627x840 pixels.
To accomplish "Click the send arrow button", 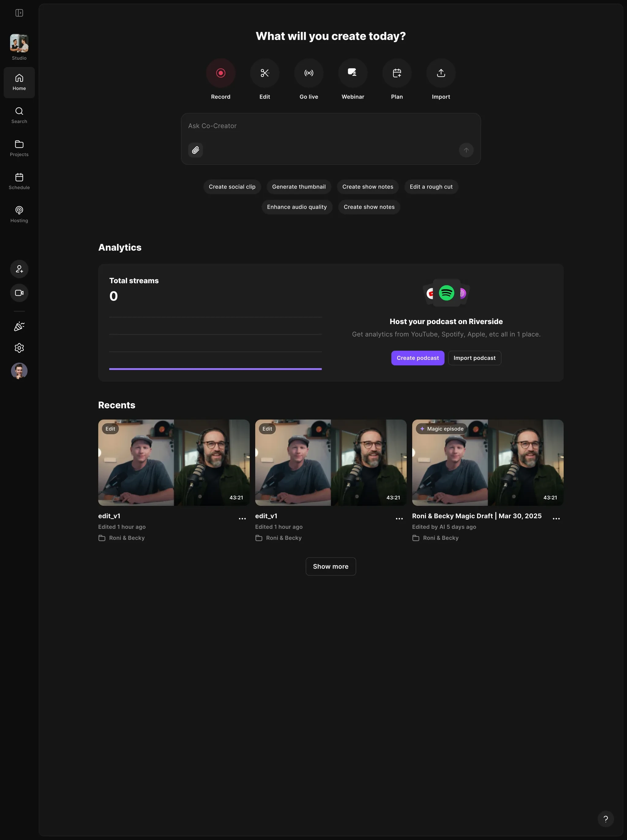I will pyautogui.click(x=466, y=150).
